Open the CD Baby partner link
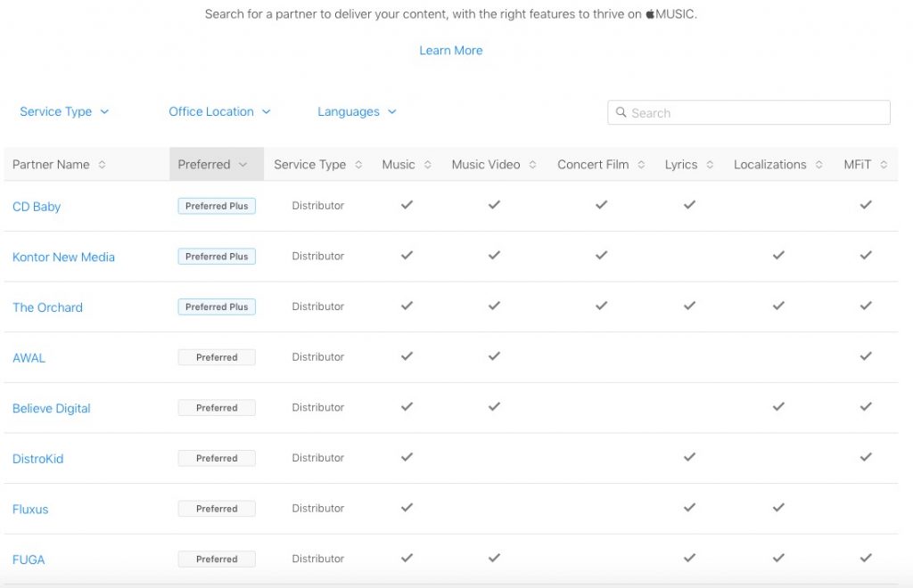This screenshot has width=913, height=588. 36,207
